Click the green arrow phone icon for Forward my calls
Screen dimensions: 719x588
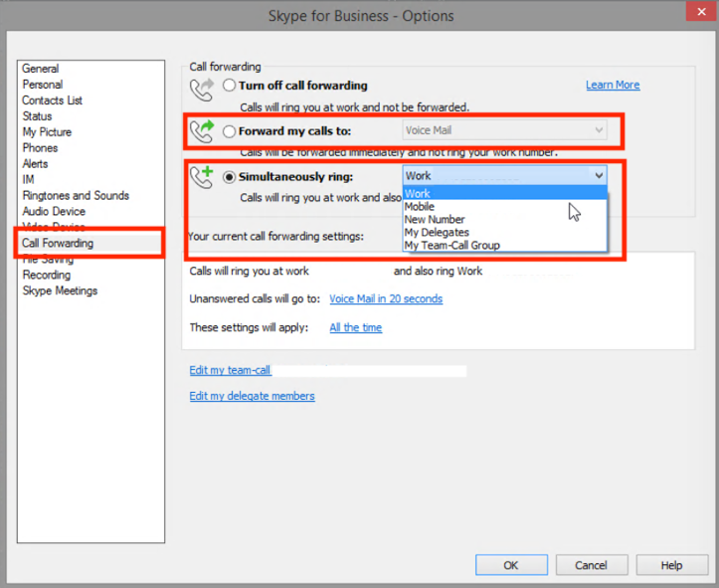click(x=202, y=131)
